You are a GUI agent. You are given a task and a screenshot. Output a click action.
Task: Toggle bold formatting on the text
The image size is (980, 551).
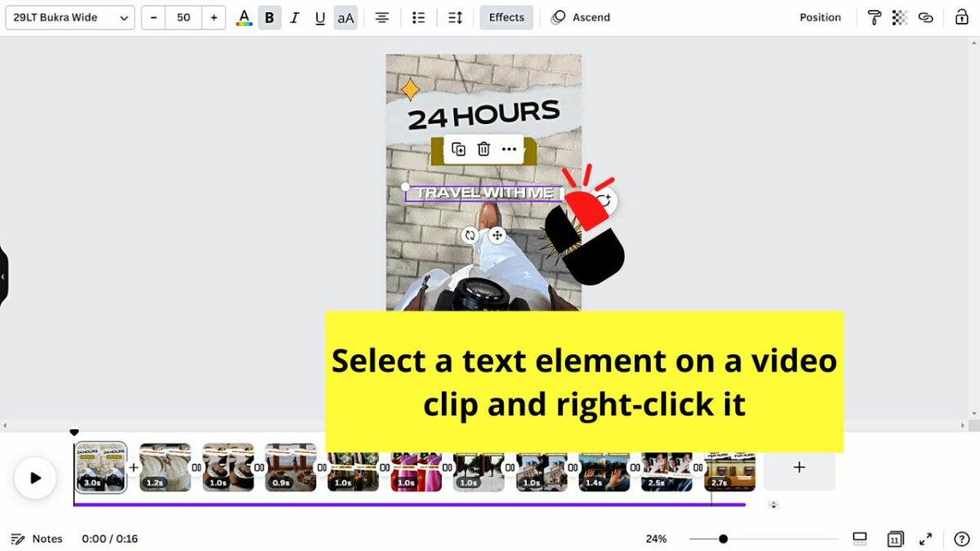(269, 17)
